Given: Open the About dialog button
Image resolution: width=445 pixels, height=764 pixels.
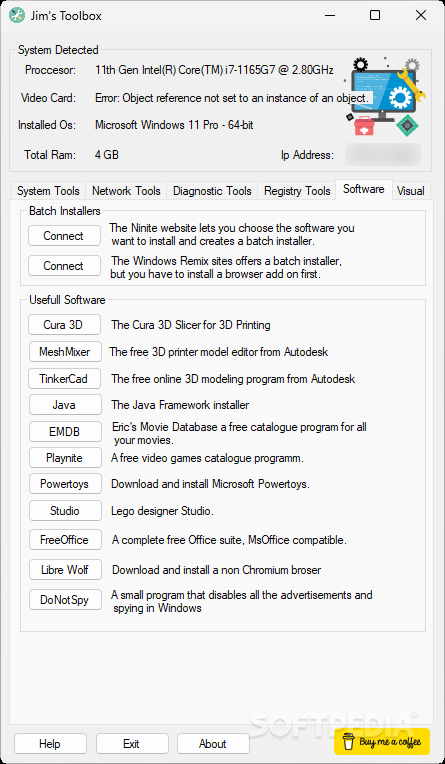Looking at the screenshot, I should point(213,744).
